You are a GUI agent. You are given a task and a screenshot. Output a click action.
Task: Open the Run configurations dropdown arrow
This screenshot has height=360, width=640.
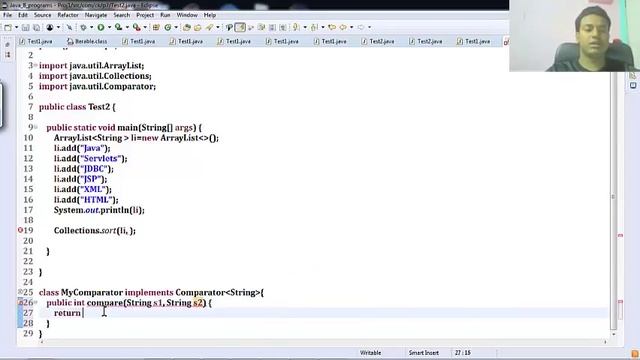[x=109, y=27]
